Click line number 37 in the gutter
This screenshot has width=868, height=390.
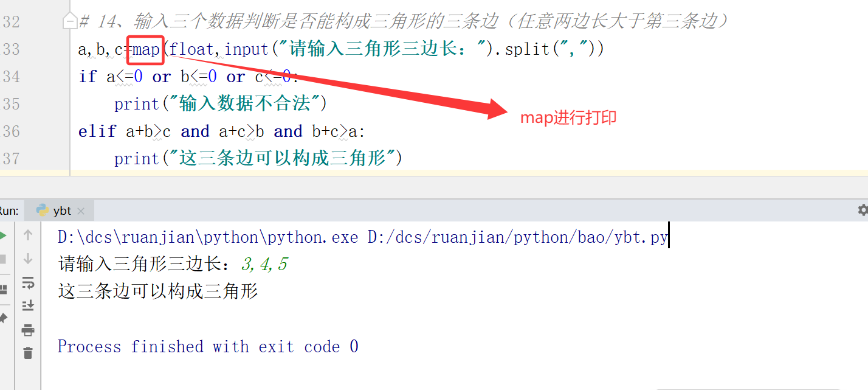[x=11, y=159]
